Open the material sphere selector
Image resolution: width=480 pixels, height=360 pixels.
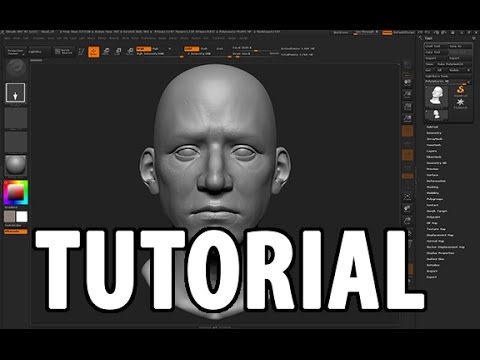point(16,165)
